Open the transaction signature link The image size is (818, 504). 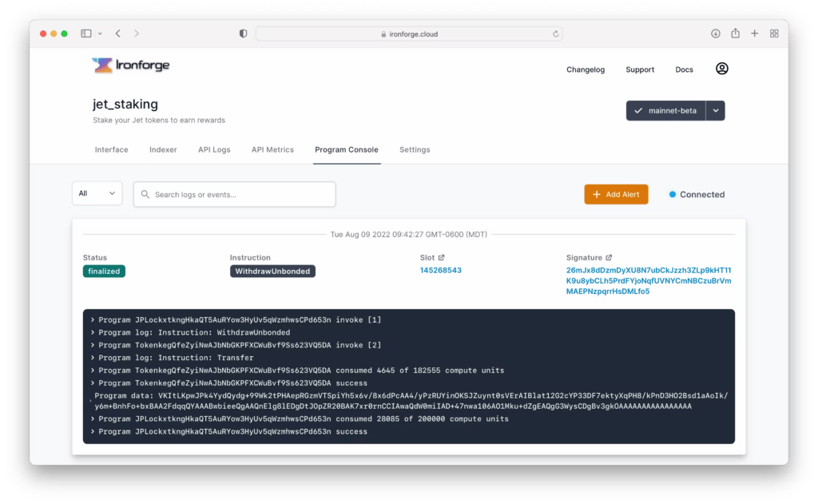tap(649, 280)
